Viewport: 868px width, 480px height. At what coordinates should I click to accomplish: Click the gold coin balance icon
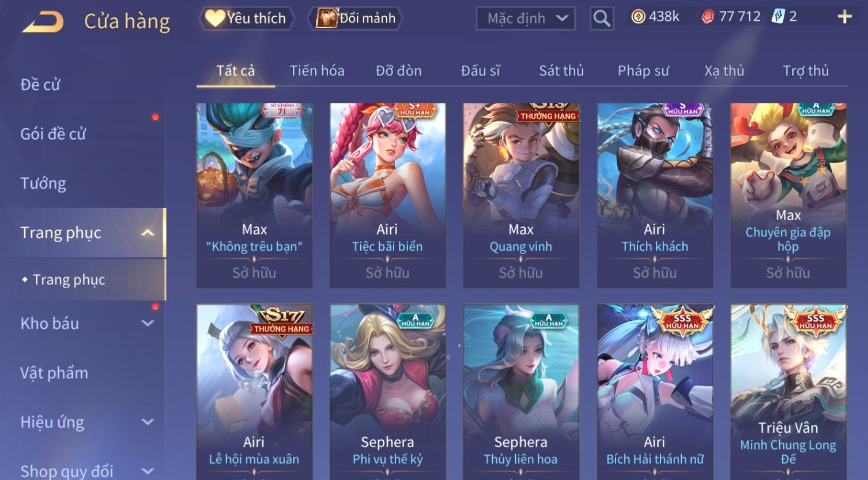pos(638,17)
